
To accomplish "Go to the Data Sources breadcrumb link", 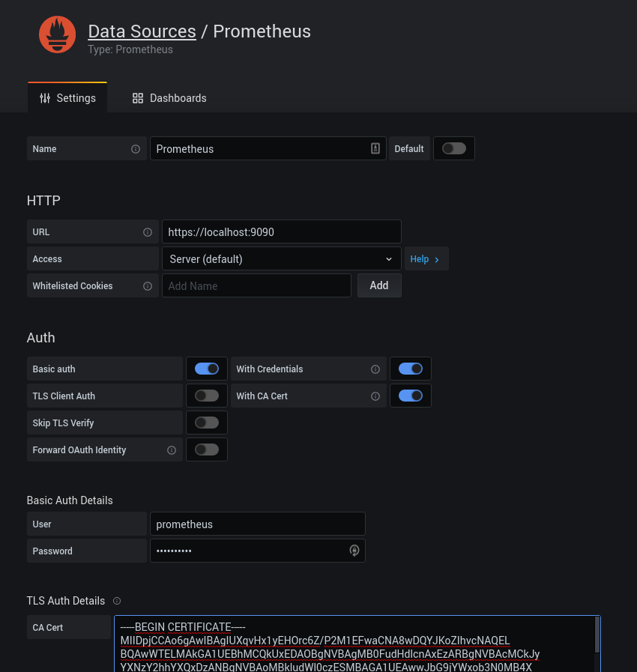I will pyautogui.click(x=142, y=31).
